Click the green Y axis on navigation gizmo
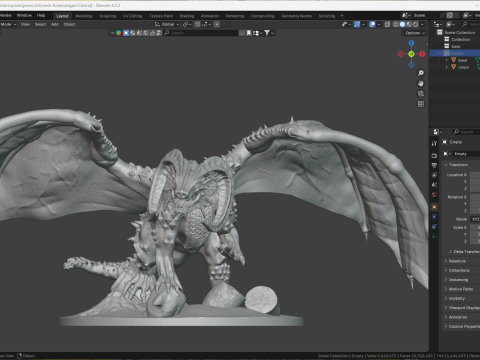This screenshot has height=360, width=480. click(411, 54)
